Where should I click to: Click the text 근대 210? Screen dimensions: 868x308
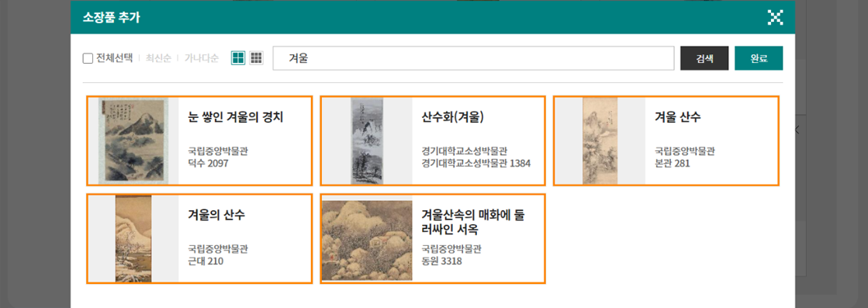(206, 261)
